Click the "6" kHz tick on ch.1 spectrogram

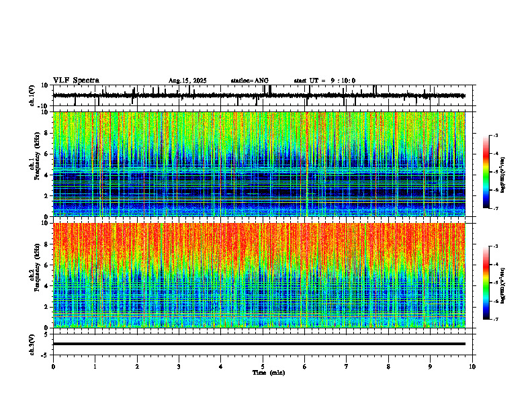click(x=47, y=154)
